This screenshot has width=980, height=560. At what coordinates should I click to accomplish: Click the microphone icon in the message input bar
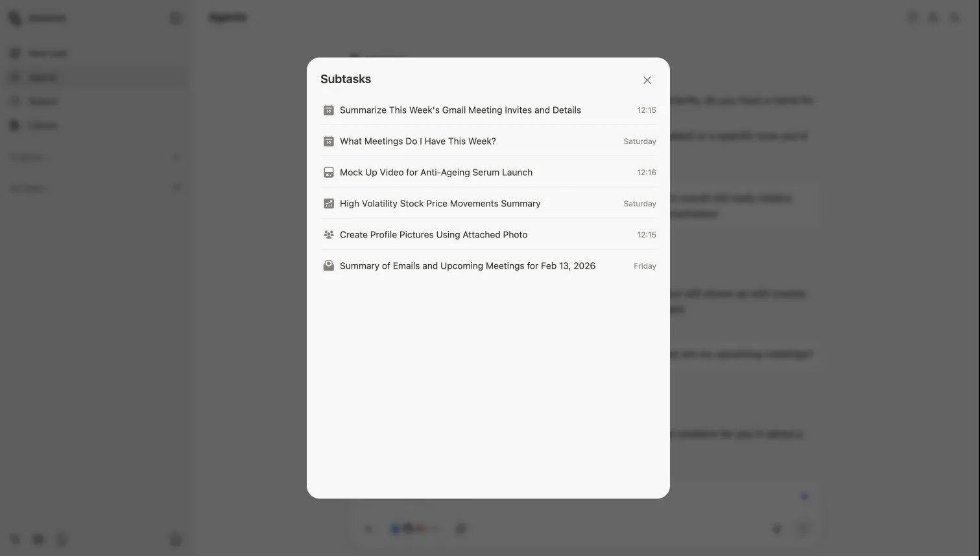pyautogui.click(x=776, y=528)
